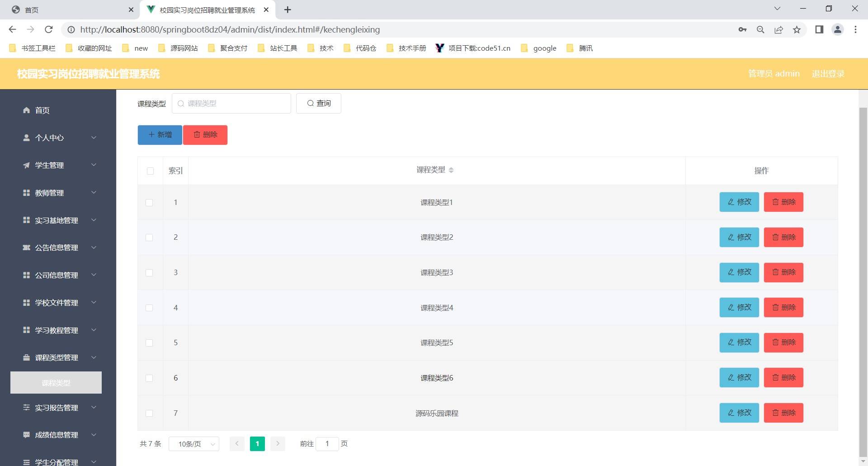
Task: Click the 个人中心 person icon
Action: [26, 138]
